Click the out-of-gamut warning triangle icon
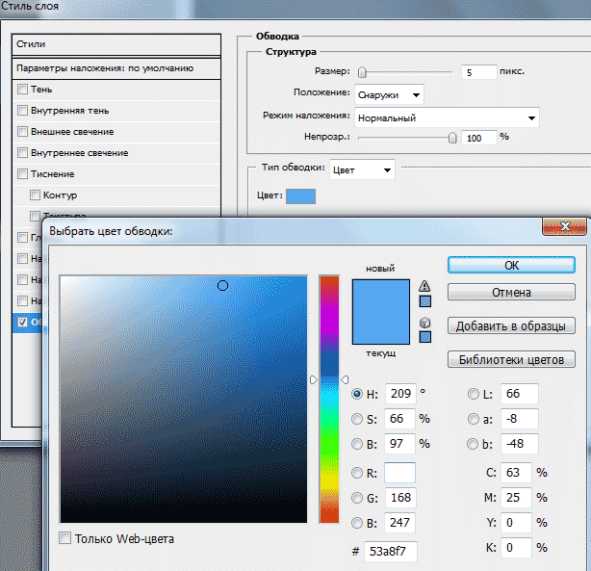 point(424,286)
